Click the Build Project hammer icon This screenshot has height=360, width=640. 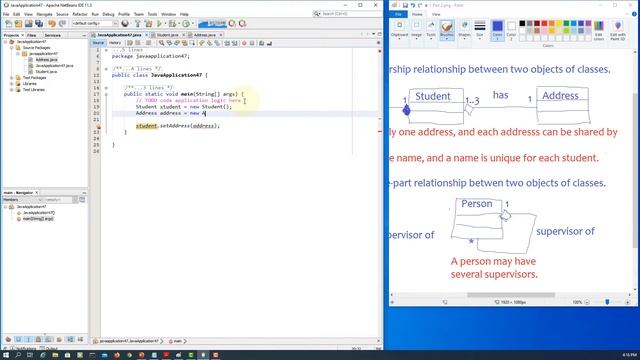[x=138, y=24]
